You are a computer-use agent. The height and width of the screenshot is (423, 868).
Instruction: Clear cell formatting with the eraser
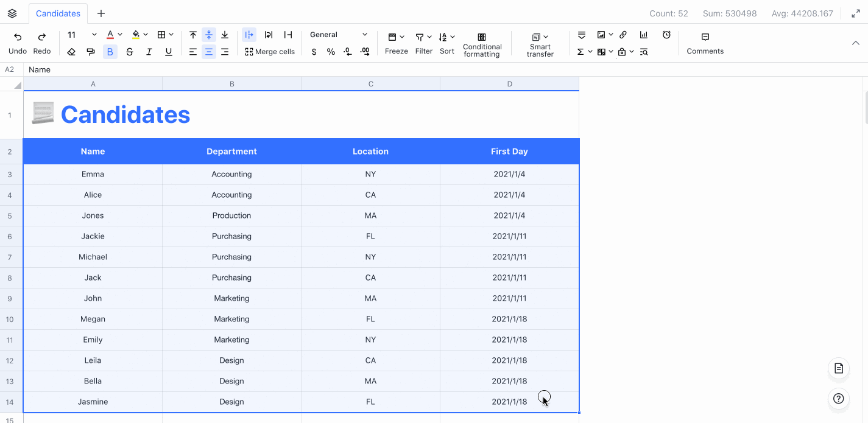click(x=71, y=52)
